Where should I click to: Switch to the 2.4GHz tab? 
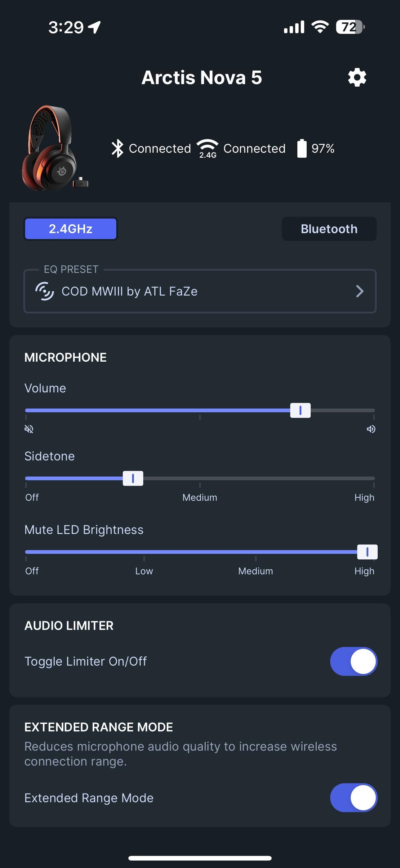(71, 229)
